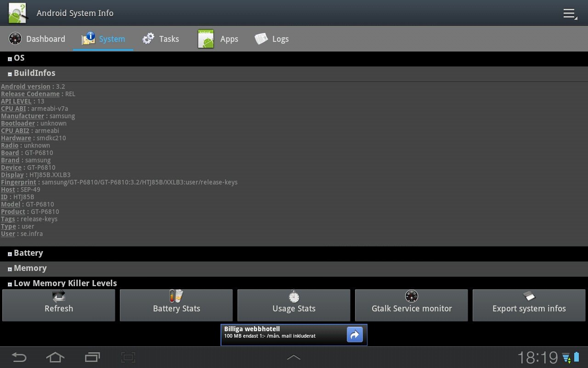Image resolution: width=588 pixels, height=368 pixels.
Task: Tap the blue share arrow on the ad
Action: pos(355,335)
